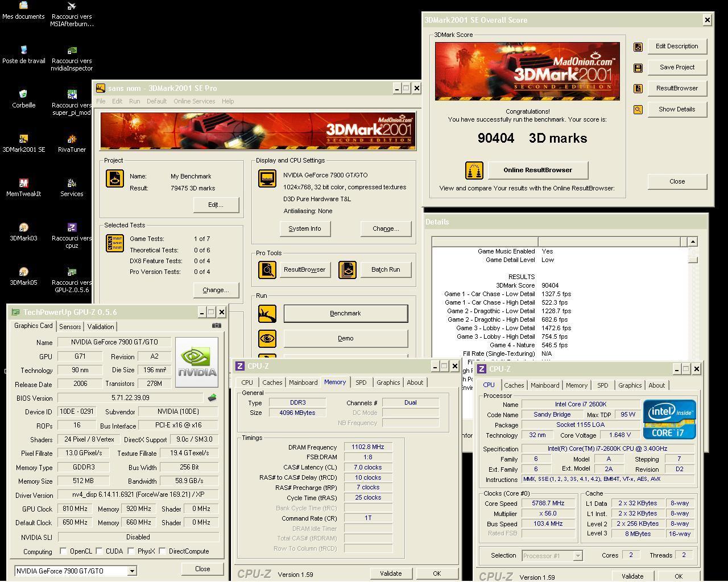Click the Benchmark button in Run section
This screenshot has height=582, width=728.
[346, 313]
